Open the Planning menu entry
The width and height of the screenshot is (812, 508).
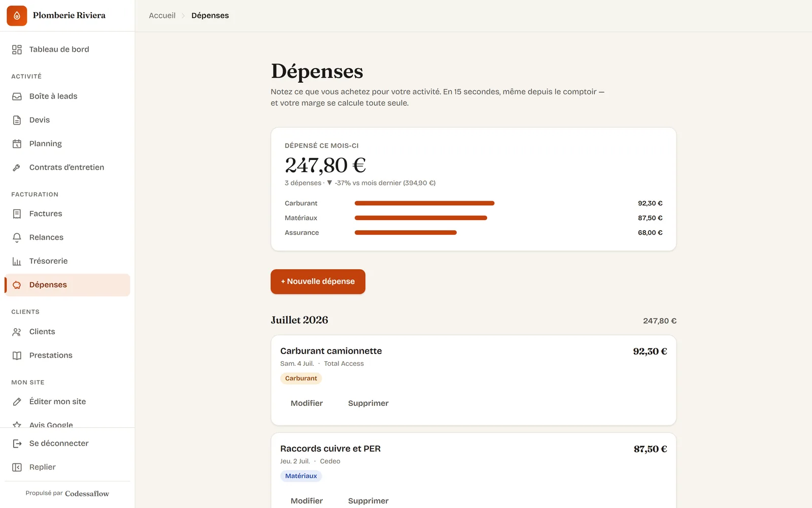click(67, 144)
